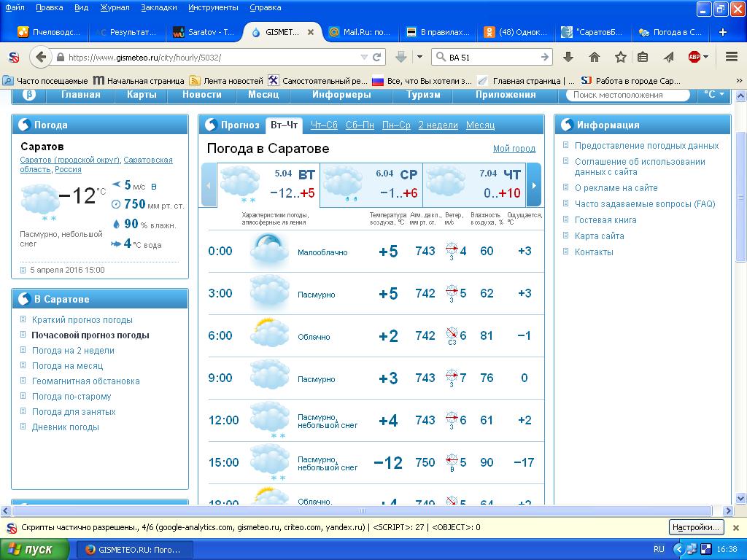Open the Firefox hamburger menu
This screenshot has height=560, width=747.
pos(732,57)
